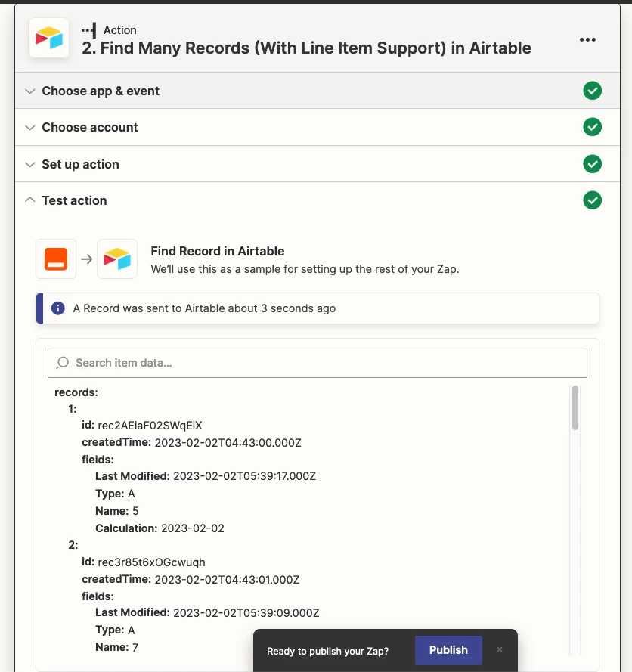Click the action step path icon
The width and height of the screenshot is (632, 672).
[89, 30]
